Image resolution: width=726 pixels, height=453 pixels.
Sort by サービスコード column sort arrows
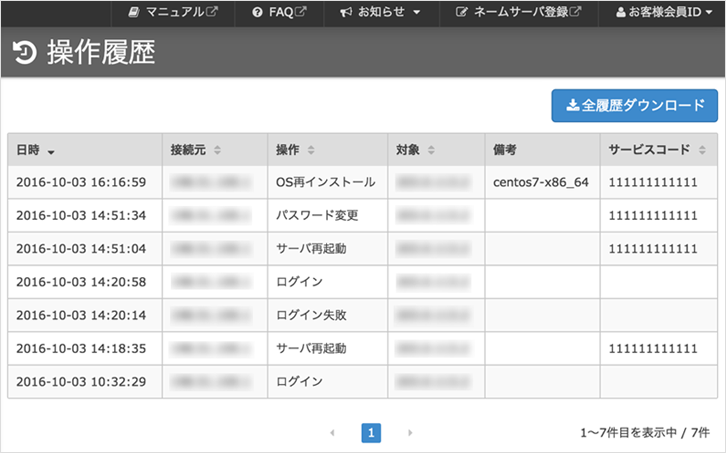pyautogui.click(x=702, y=150)
